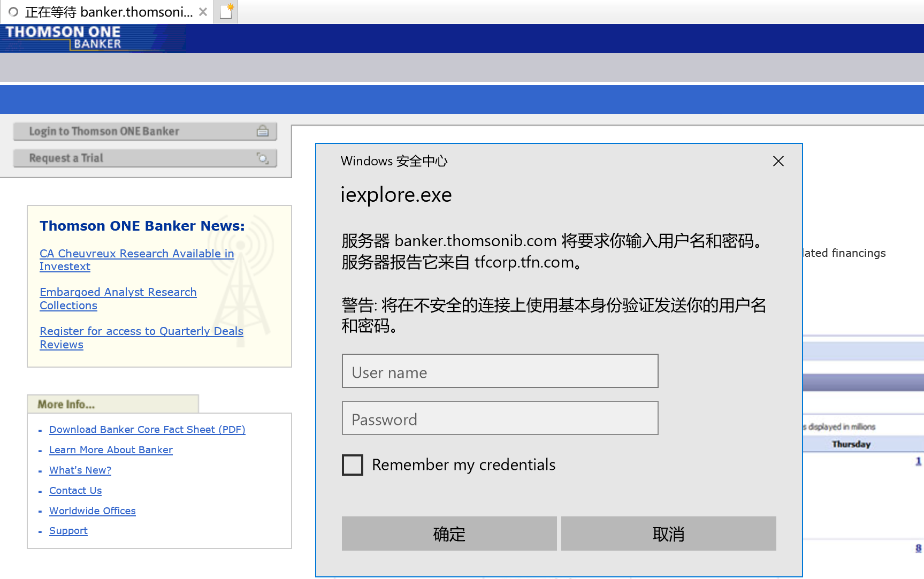Click the magnifier icon on Request a Trial

tap(263, 158)
